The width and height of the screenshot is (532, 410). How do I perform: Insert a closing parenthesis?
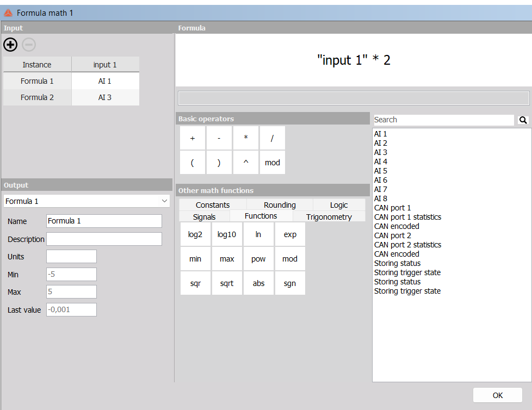point(219,163)
